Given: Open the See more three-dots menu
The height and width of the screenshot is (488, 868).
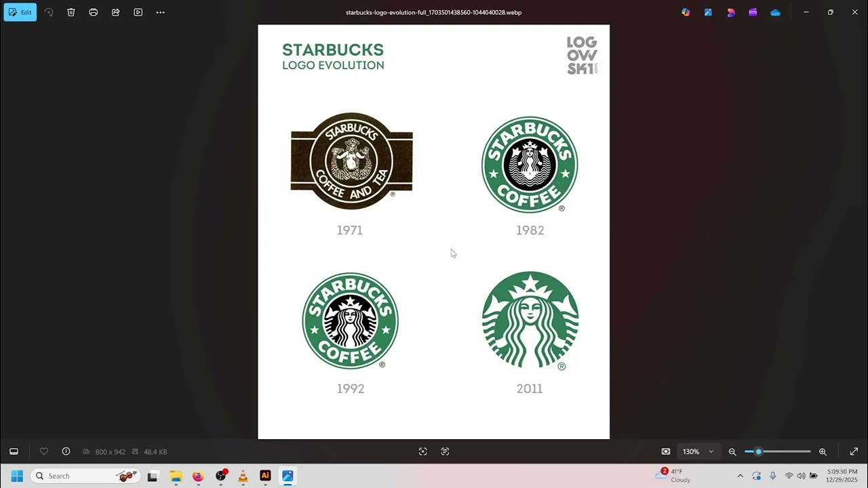Looking at the screenshot, I should [x=161, y=12].
